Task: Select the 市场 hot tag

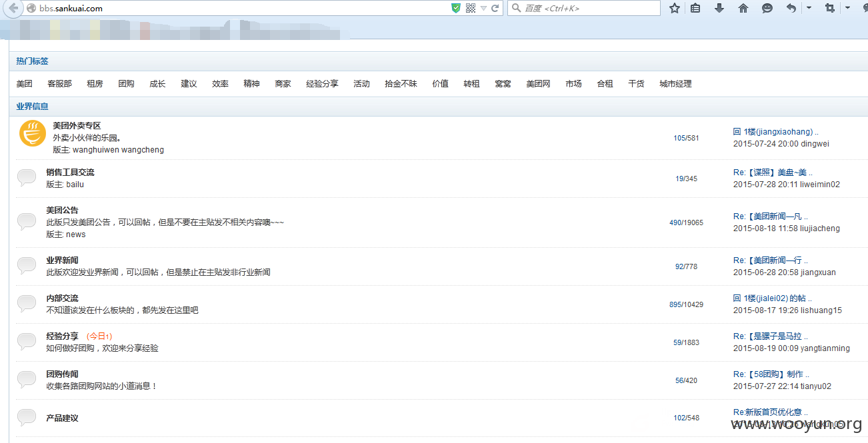Action: (574, 84)
